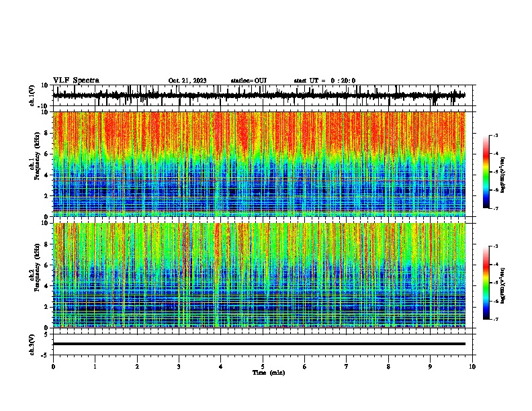Click the "ch.3(V)" axis label

tap(32, 345)
